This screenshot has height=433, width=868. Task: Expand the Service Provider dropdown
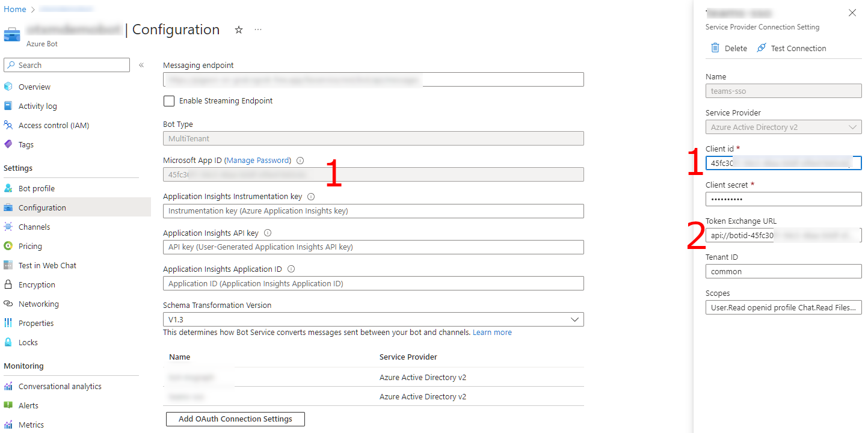point(854,127)
